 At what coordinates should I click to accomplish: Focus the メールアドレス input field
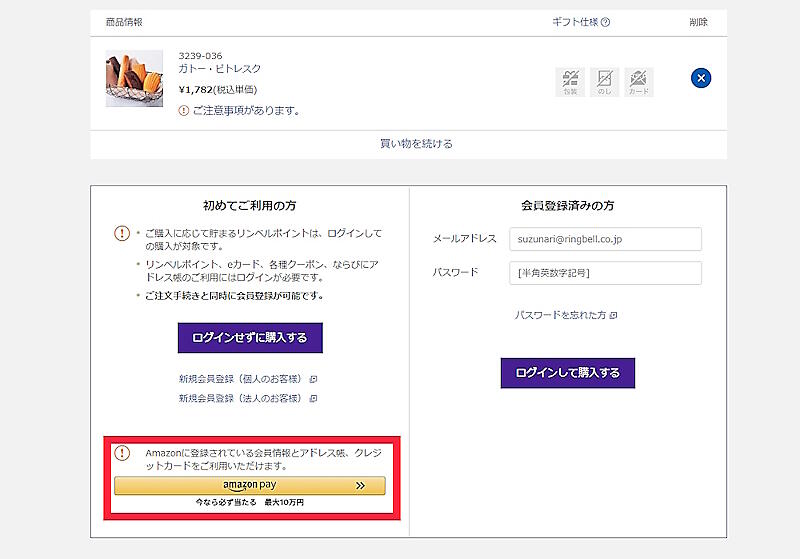click(605, 239)
